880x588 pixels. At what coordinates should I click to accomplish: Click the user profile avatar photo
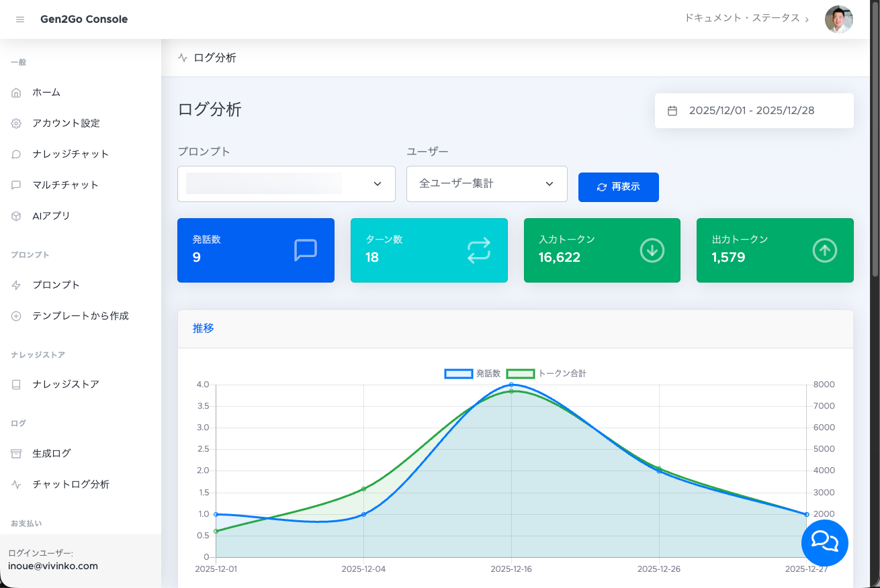point(838,19)
